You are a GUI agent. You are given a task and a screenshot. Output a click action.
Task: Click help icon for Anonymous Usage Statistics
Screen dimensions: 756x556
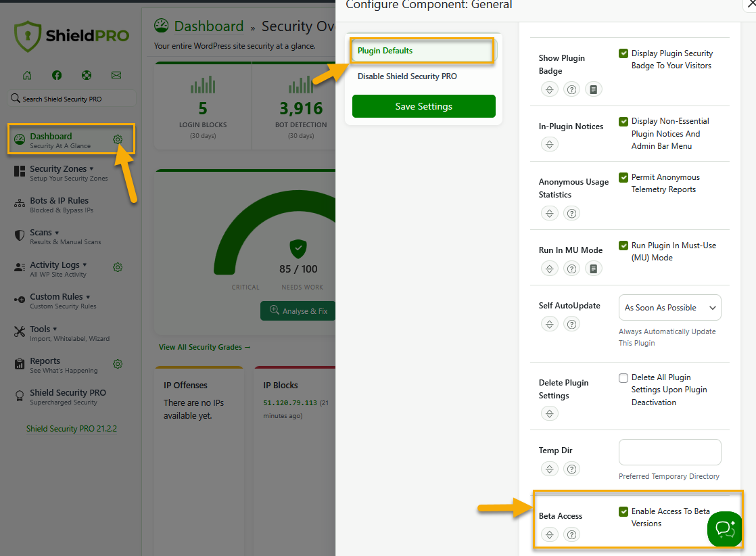(x=571, y=213)
